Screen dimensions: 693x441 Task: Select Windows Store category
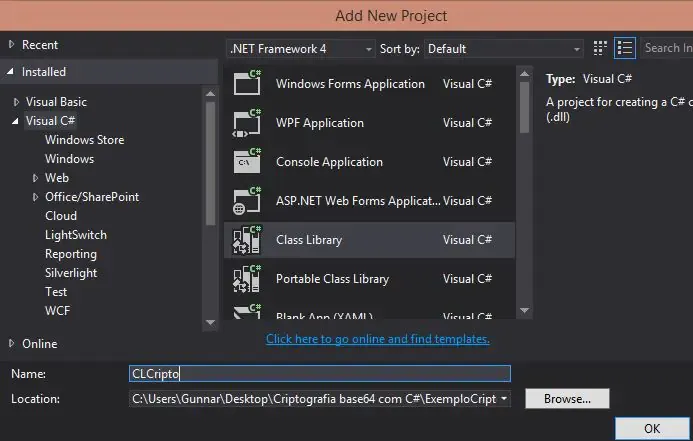tap(84, 140)
